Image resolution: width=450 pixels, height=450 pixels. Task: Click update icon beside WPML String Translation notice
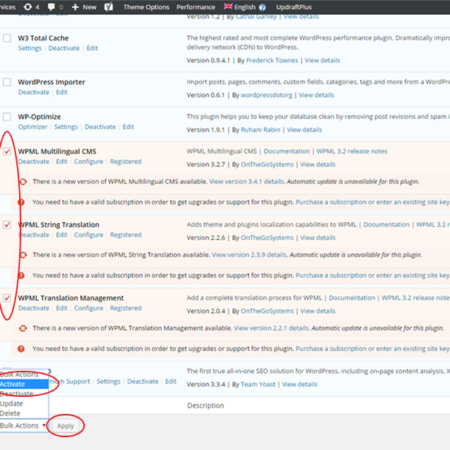point(23,255)
